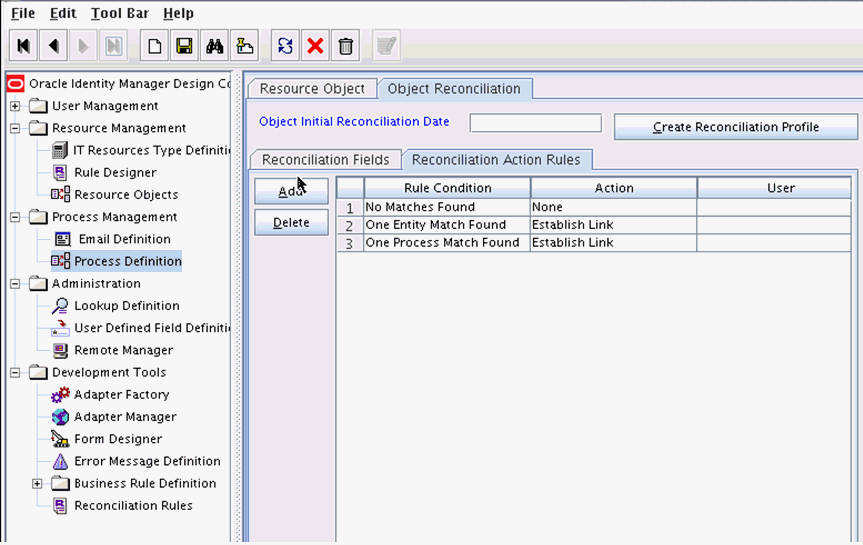The width and height of the screenshot is (863, 545).
Task: Click the Create Reconciliation Profile button
Action: coord(735,127)
